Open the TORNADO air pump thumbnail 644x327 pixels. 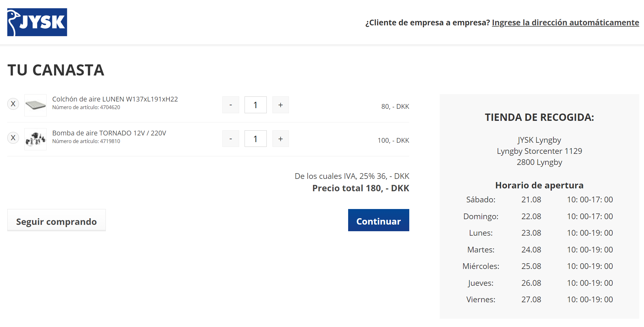click(35, 139)
